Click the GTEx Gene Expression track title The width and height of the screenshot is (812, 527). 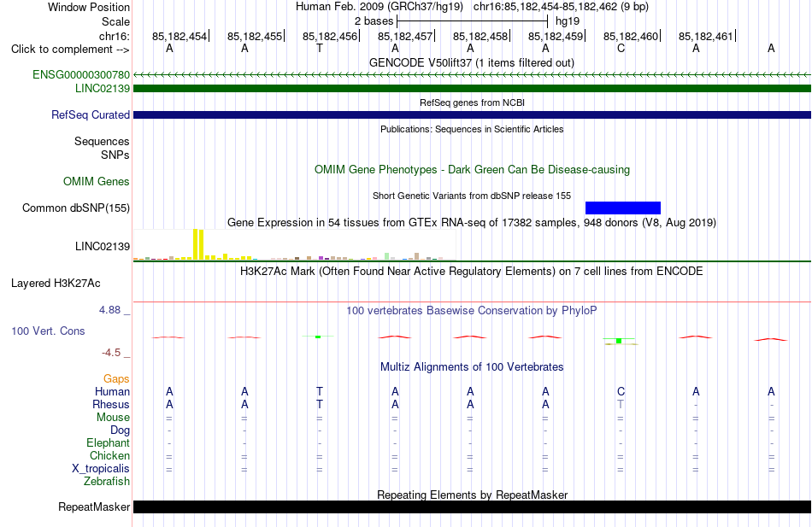click(472, 223)
